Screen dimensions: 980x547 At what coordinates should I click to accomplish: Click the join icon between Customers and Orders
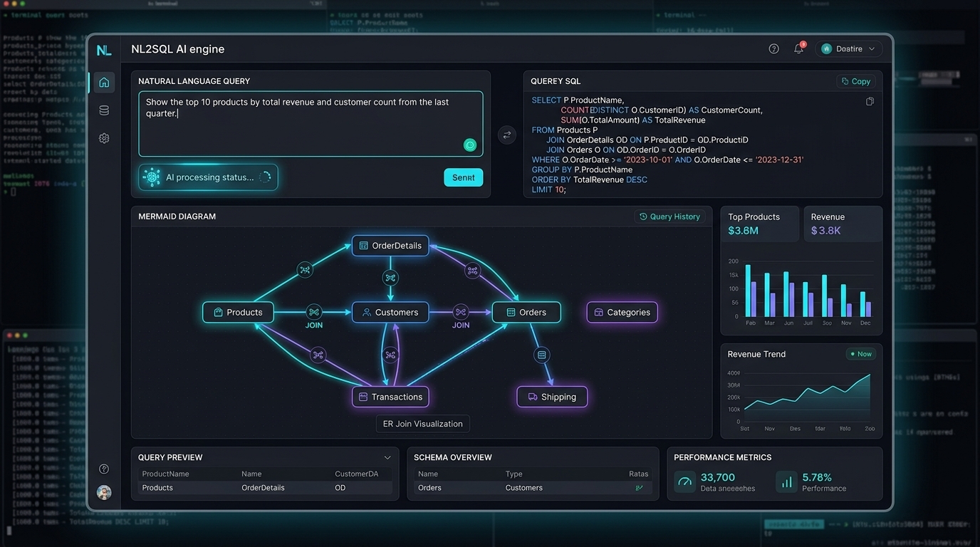pyautogui.click(x=461, y=312)
